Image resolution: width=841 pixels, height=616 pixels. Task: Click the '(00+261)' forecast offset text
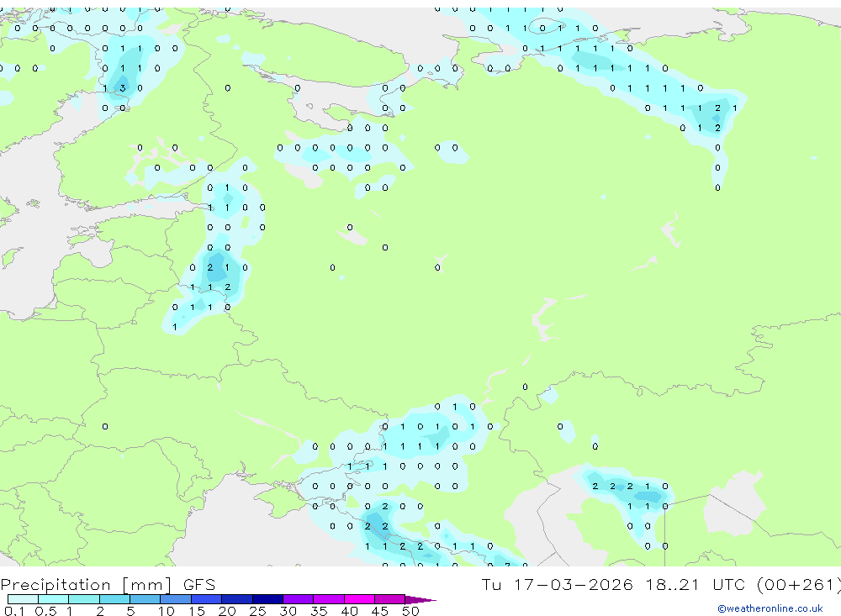tap(799, 584)
